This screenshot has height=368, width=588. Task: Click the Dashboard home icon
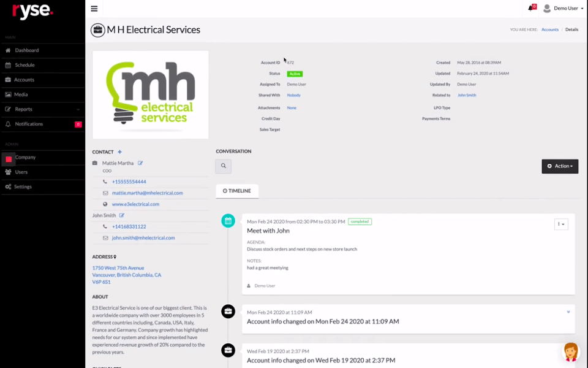click(x=8, y=50)
